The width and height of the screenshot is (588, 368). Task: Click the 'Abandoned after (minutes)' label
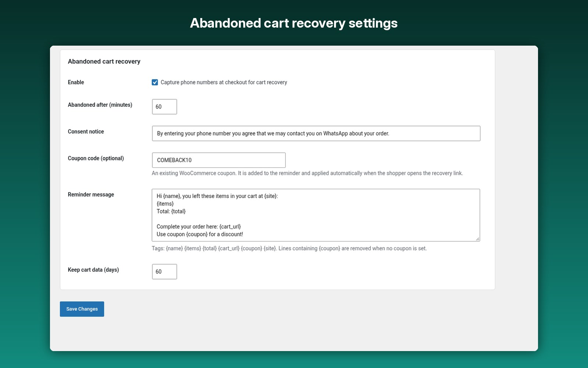tap(100, 105)
